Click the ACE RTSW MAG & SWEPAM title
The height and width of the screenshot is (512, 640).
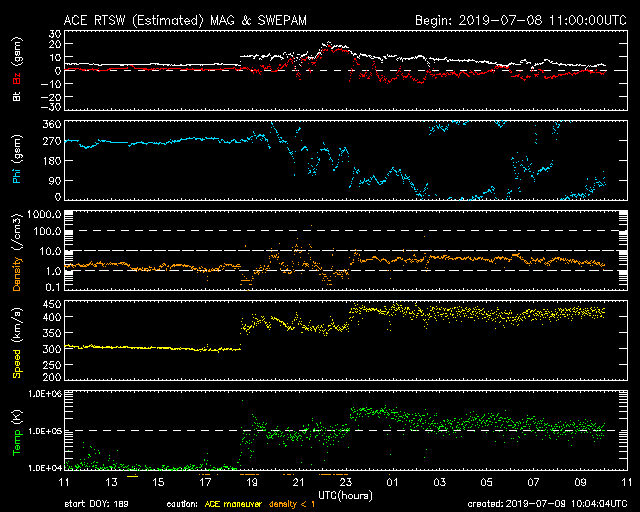[x=185, y=20]
